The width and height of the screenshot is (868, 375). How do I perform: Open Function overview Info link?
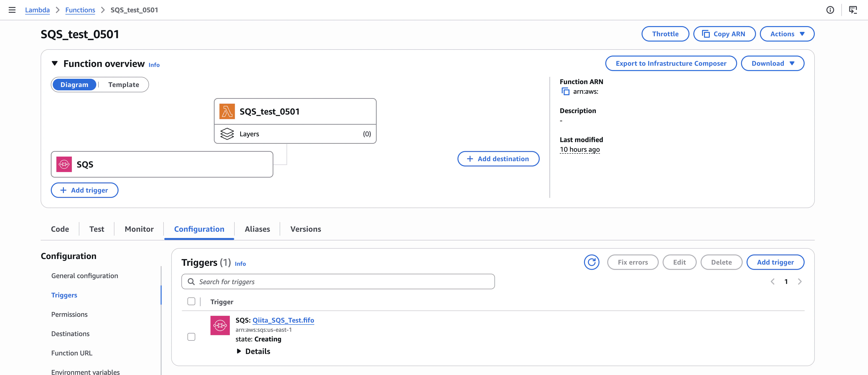tap(154, 65)
